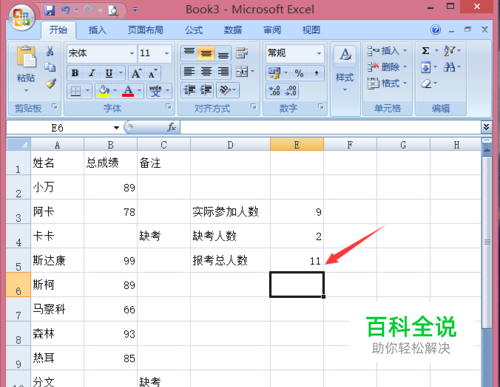
Task: Align text right
Action: [223, 71]
